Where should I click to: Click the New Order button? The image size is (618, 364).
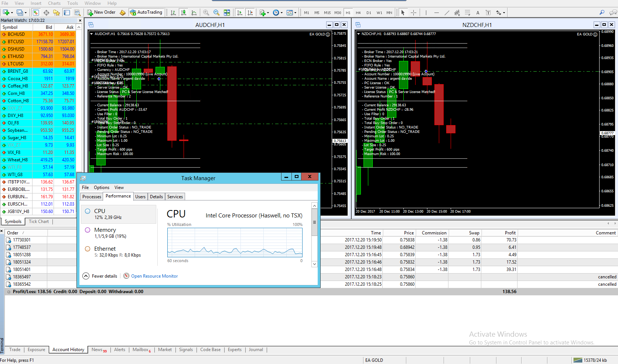tap(102, 13)
